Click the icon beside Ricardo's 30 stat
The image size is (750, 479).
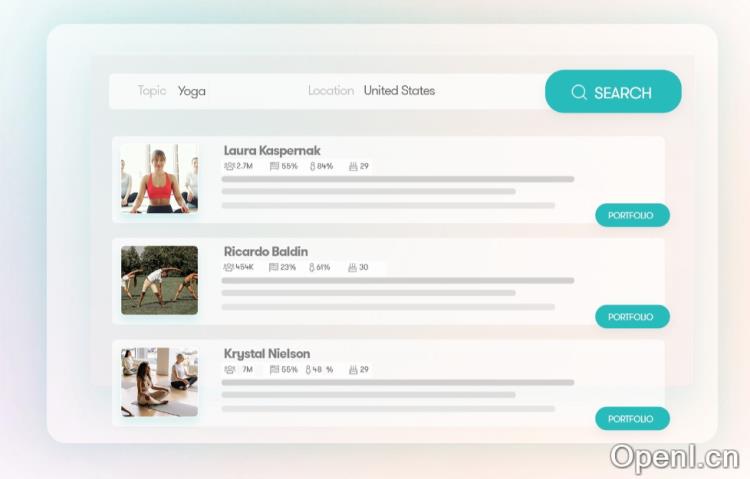(353, 268)
